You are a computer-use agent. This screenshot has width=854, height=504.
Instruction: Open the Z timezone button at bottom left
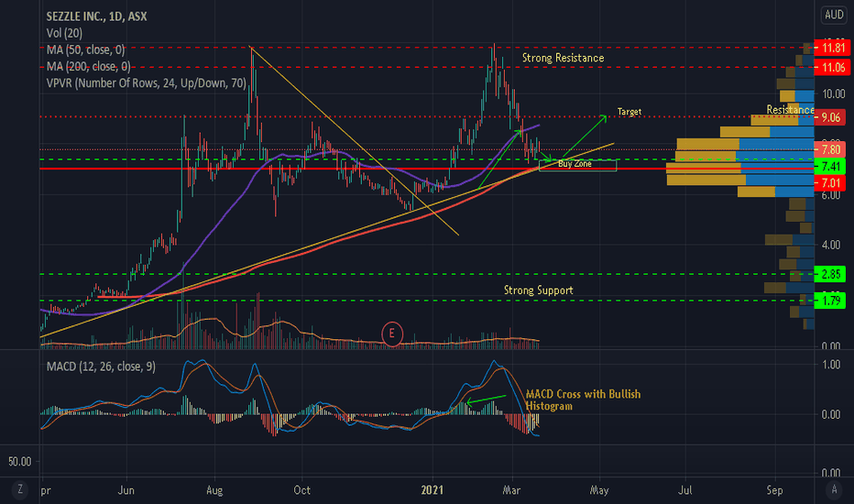point(20,489)
